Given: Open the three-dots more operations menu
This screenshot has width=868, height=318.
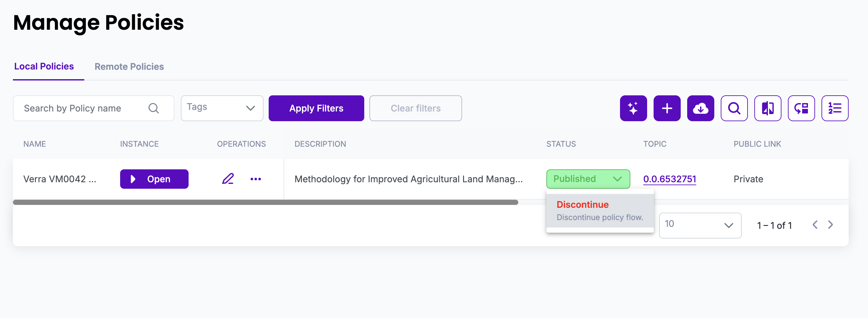Looking at the screenshot, I should 255,179.
